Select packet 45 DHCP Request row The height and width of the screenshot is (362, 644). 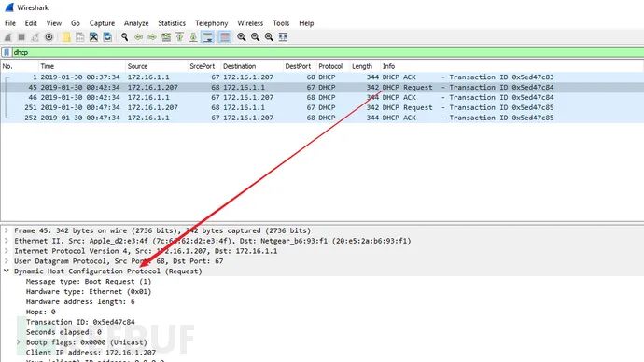coord(322,88)
